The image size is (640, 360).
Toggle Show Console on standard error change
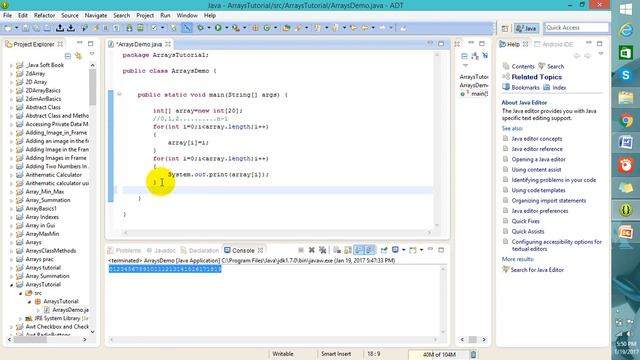click(370, 250)
